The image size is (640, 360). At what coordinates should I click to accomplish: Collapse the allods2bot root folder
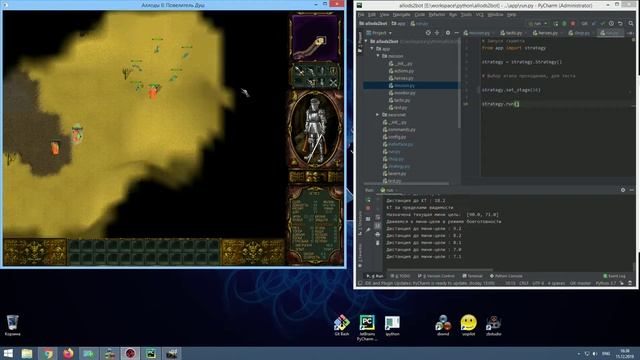coord(366,41)
